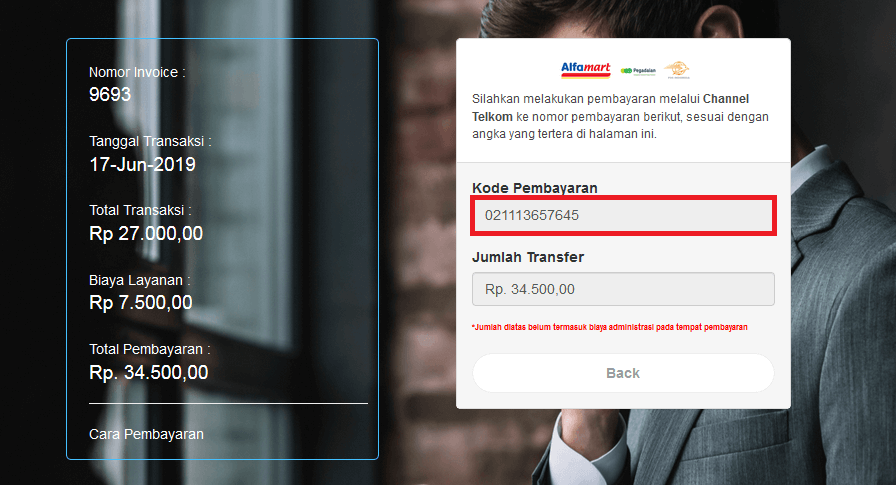
Task: Click the Tanggal Transaksi label
Action: click(x=150, y=141)
